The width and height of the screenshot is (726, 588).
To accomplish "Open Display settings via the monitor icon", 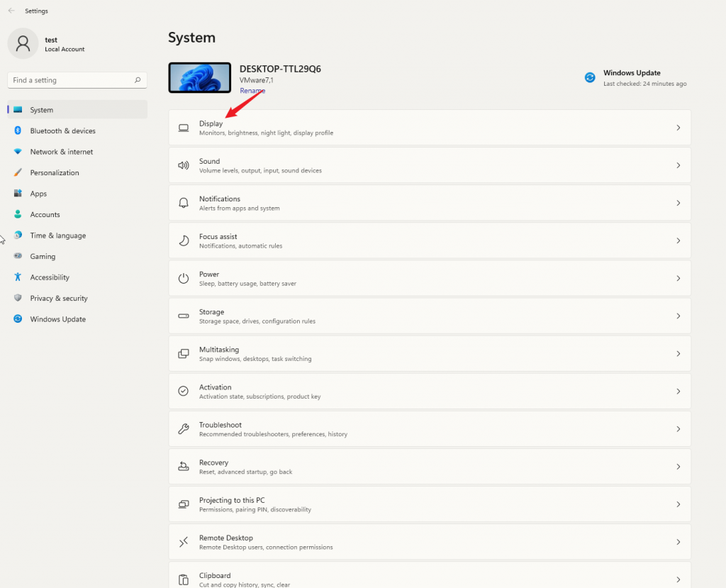I will click(x=184, y=127).
